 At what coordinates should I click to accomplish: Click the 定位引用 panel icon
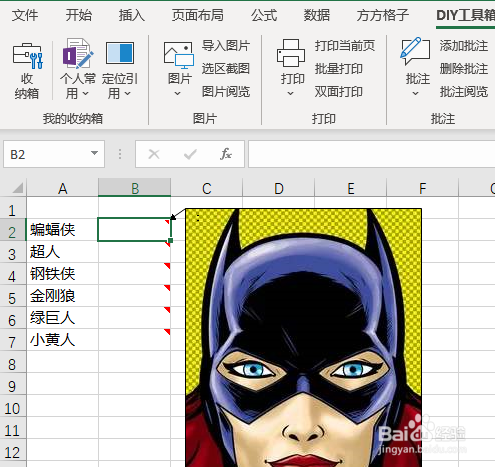[120, 53]
